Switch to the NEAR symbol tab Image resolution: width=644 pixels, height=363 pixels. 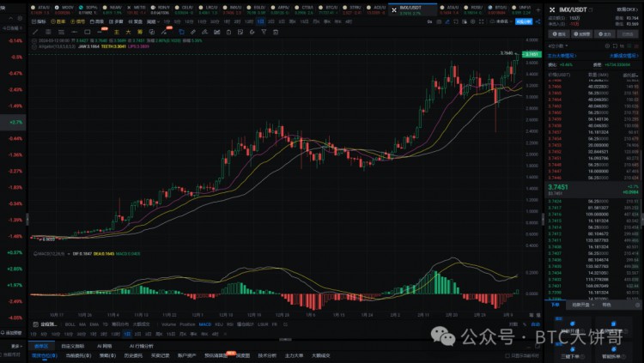[x=113, y=9]
